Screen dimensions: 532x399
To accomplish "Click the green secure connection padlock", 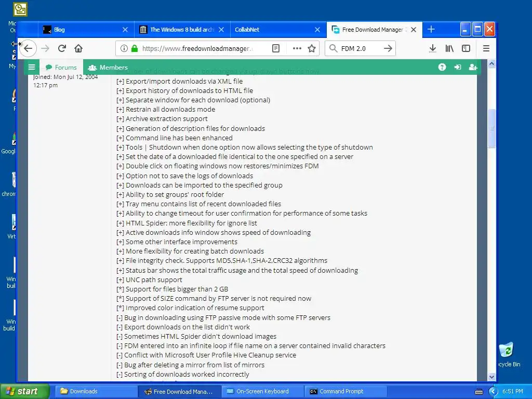I will coord(135,48).
